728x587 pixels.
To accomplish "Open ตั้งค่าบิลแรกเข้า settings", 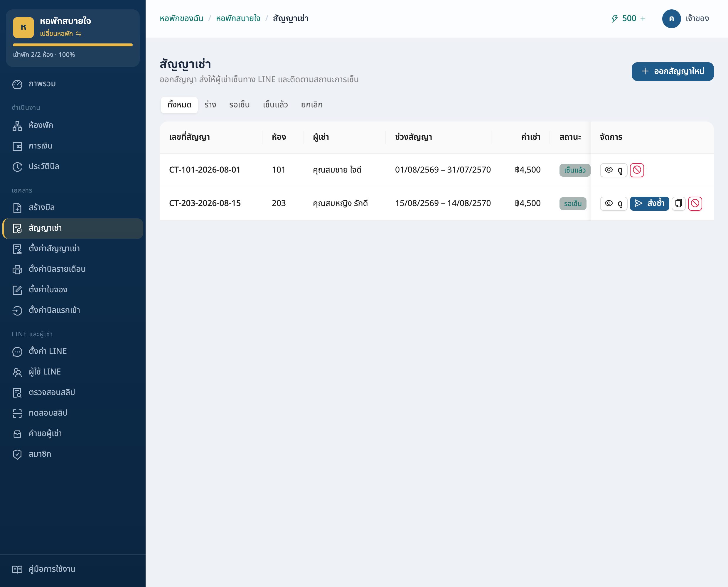I will click(73, 311).
